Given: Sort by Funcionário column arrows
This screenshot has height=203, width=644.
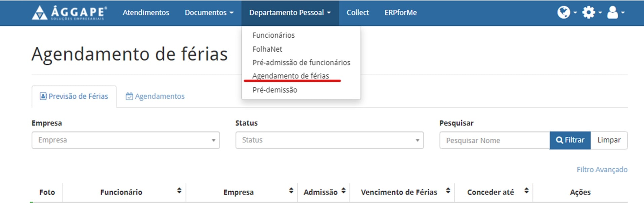Looking at the screenshot, I should click(179, 191).
